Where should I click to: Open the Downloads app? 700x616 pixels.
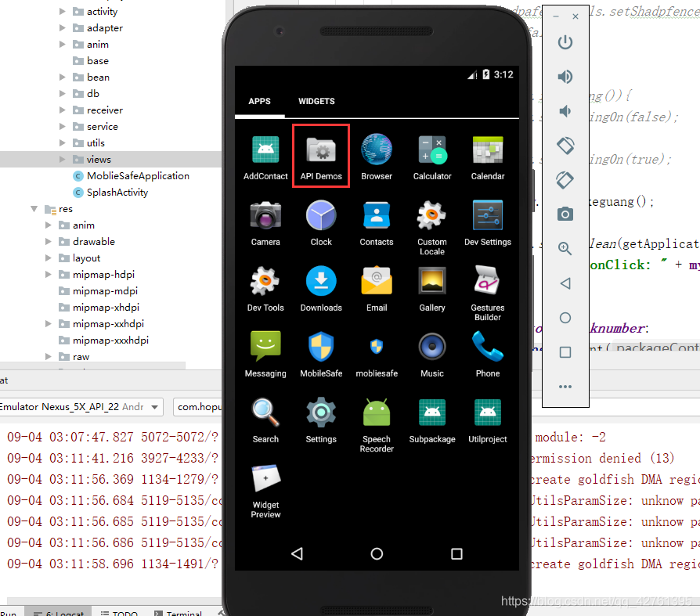(x=321, y=289)
